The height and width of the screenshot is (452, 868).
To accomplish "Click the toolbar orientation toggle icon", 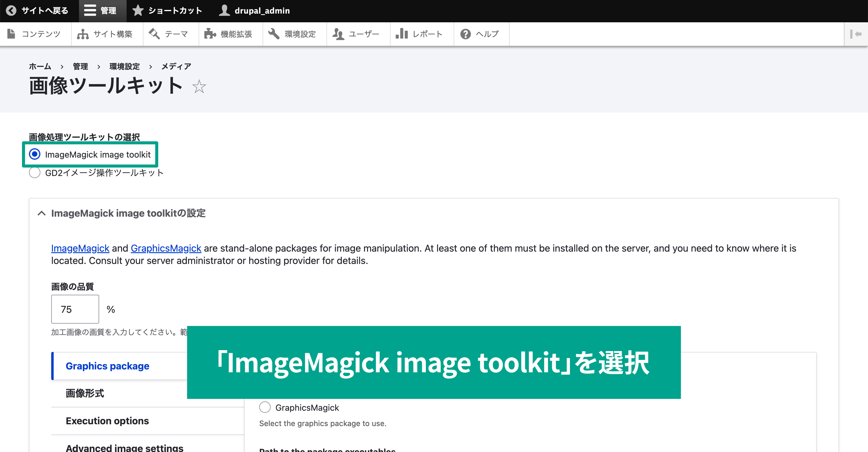I will [856, 34].
